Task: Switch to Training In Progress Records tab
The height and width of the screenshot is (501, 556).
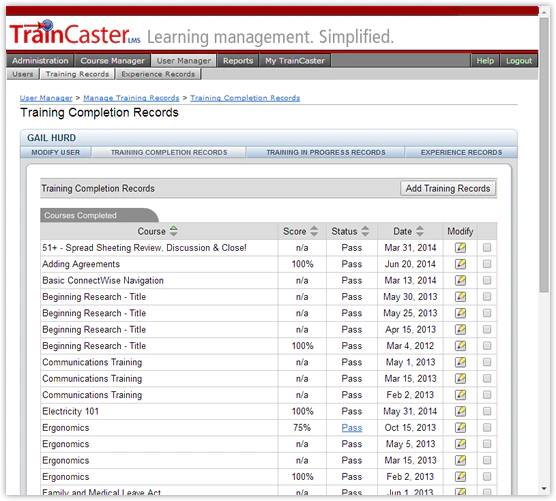Action: pyautogui.click(x=326, y=152)
